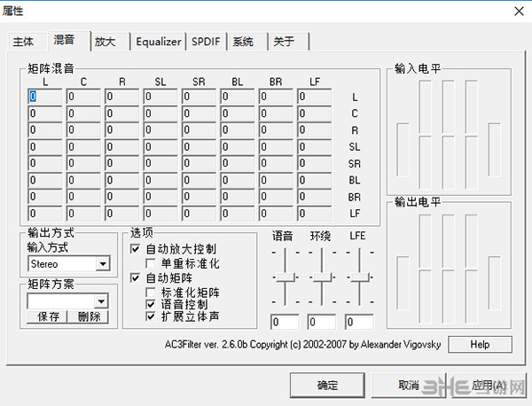The image size is (532, 406).
Task: Click the 删除 button
Action: pos(89,316)
